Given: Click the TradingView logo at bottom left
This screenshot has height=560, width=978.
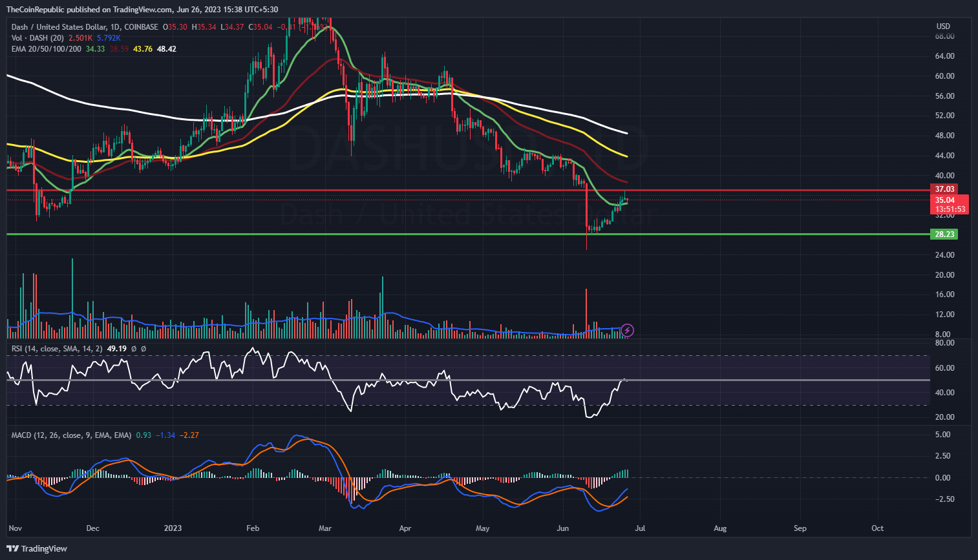Looking at the screenshot, I should click(x=37, y=548).
